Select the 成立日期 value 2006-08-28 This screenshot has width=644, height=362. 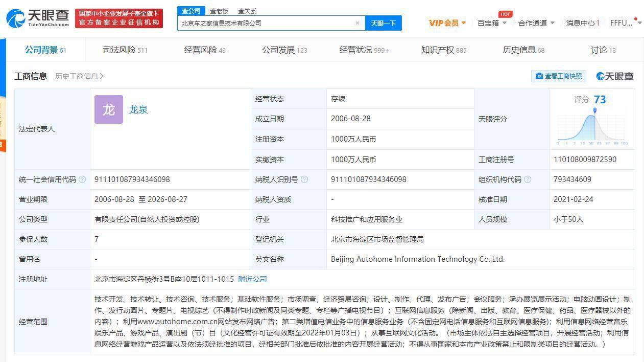coord(351,119)
